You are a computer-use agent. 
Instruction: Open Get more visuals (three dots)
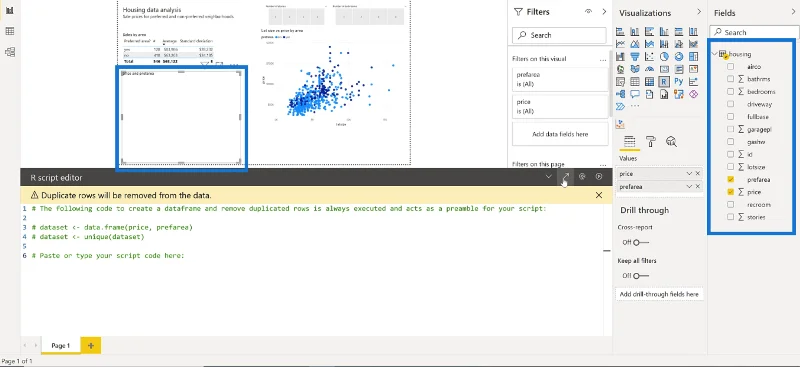tap(635, 106)
